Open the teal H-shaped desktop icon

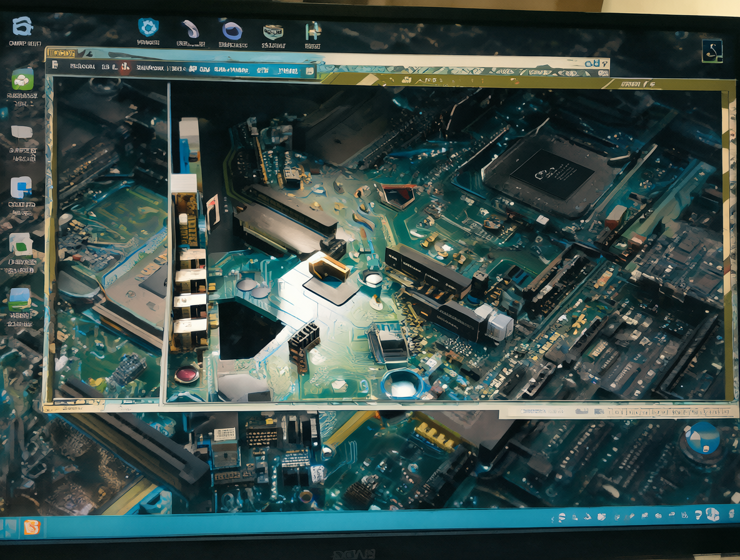[x=312, y=31]
